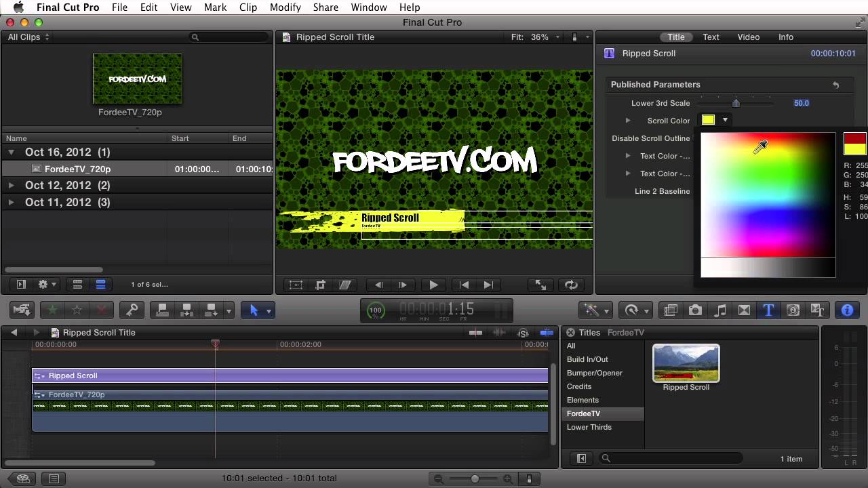Image resolution: width=868 pixels, height=488 pixels.
Task: Open the Titles Browser T icon
Action: click(x=768, y=310)
